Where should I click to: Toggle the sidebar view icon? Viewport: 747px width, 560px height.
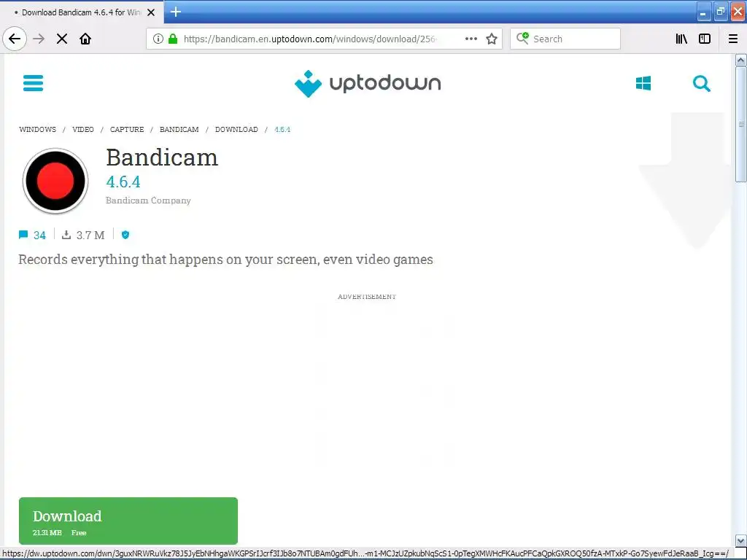(x=705, y=39)
